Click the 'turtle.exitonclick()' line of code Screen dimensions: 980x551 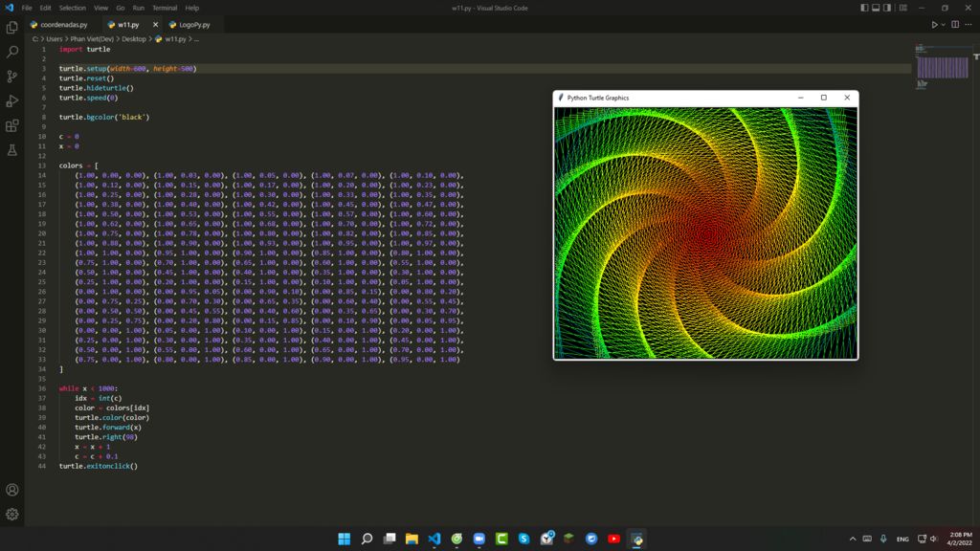click(x=99, y=466)
